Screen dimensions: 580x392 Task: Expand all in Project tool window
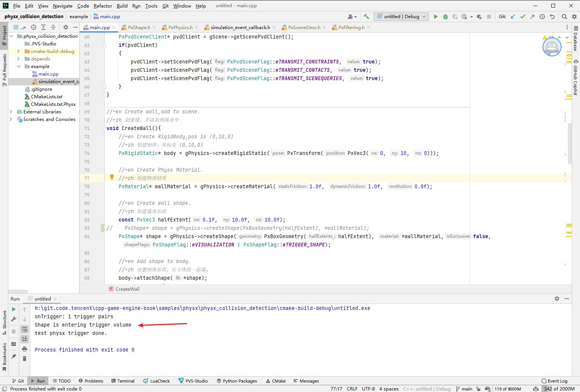[x=43, y=27]
